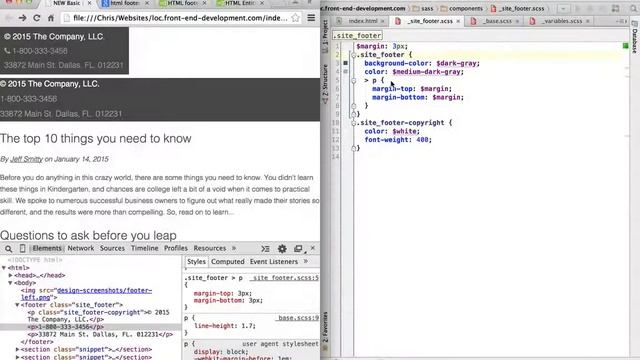Collapse the html node in Elements tree
The height and width of the screenshot is (360, 640).
pos(4,268)
